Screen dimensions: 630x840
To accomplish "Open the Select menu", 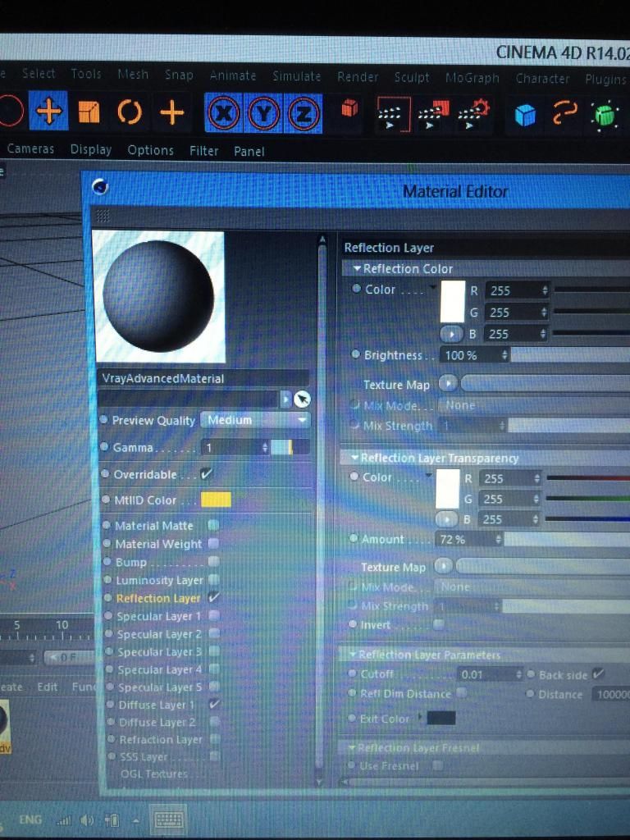I will point(39,73).
